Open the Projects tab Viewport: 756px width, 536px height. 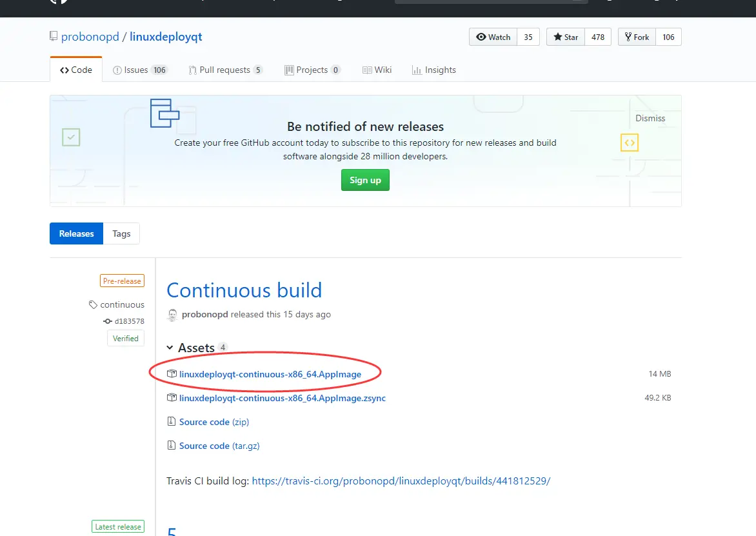pyautogui.click(x=312, y=70)
